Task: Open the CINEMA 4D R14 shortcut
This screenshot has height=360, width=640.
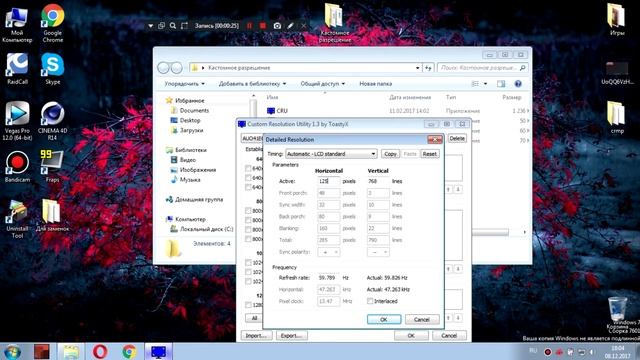Action: coord(52,121)
